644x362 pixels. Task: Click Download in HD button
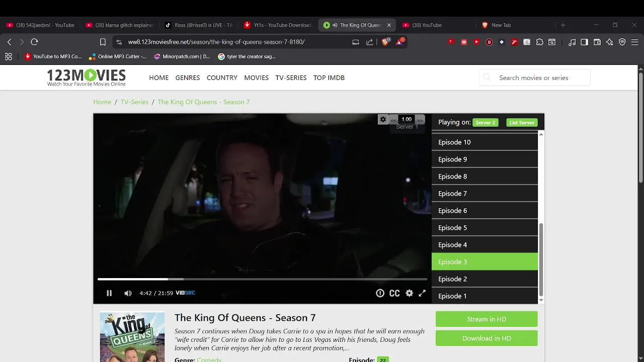tap(487, 338)
